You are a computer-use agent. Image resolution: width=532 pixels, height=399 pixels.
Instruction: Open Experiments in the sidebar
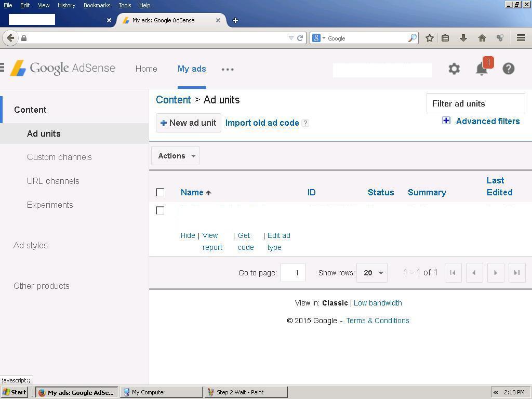coord(50,205)
